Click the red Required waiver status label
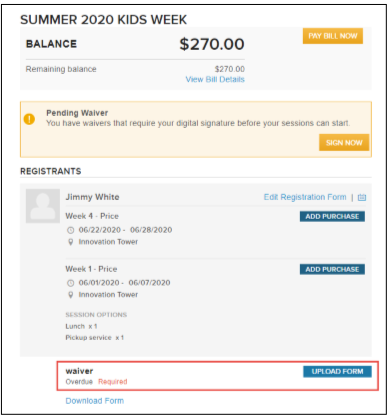 click(113, 382)
